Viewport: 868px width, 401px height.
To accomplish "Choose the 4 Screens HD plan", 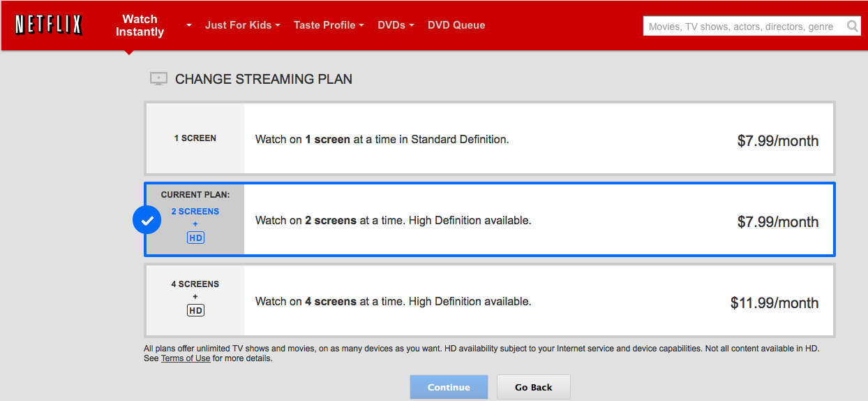I will pyautogui.click(x=489, y=301).
